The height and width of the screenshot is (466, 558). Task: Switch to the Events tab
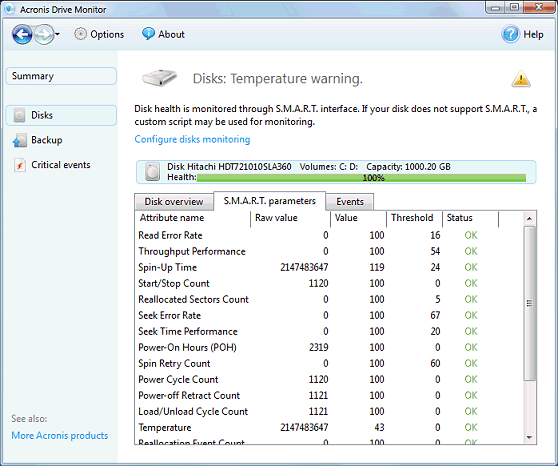[x=350, y=201]
